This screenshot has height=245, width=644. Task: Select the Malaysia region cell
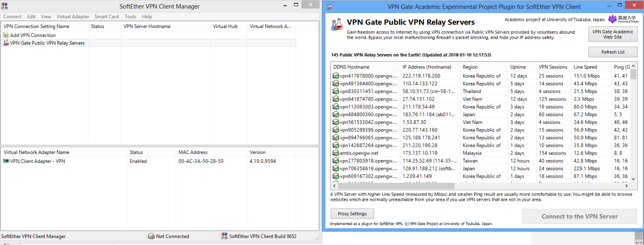pos(472,153)
